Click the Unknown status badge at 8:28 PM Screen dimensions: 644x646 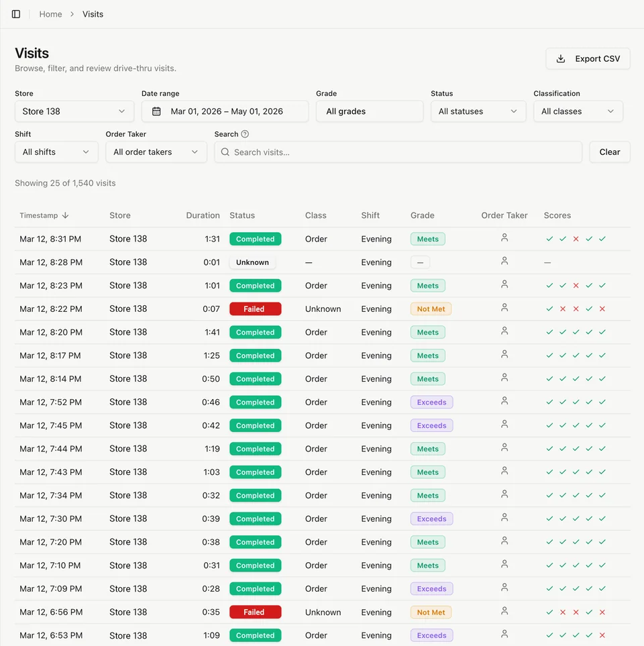tap(252, 262)
